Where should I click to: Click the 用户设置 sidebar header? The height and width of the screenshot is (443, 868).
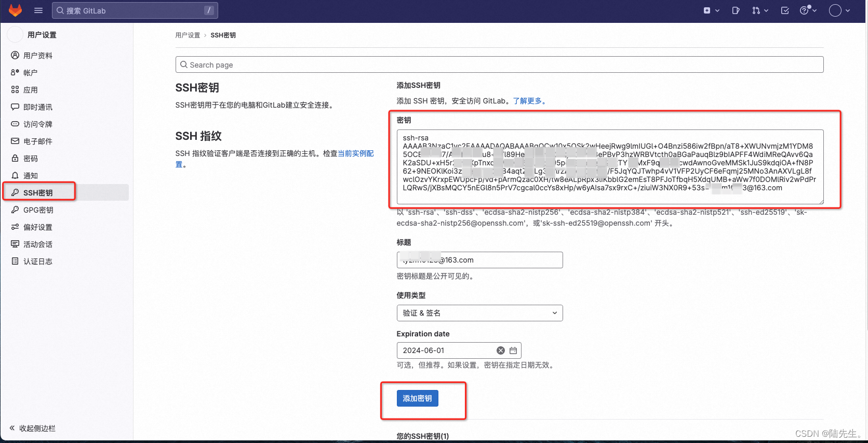[42, 35]
